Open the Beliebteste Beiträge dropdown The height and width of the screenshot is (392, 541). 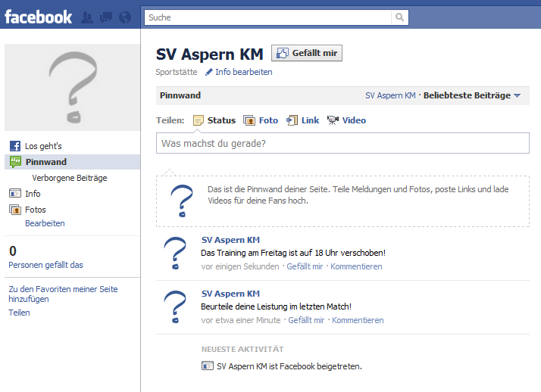472,95
